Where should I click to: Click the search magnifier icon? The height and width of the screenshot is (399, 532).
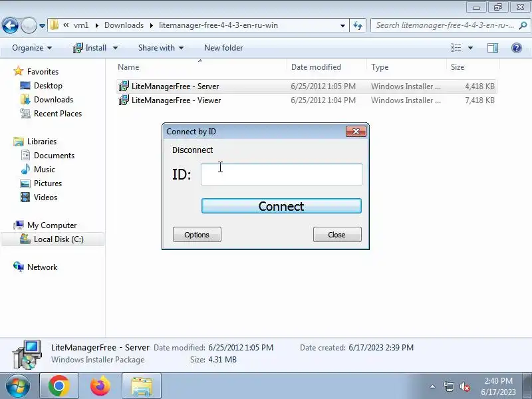click(x=523, y=25)
